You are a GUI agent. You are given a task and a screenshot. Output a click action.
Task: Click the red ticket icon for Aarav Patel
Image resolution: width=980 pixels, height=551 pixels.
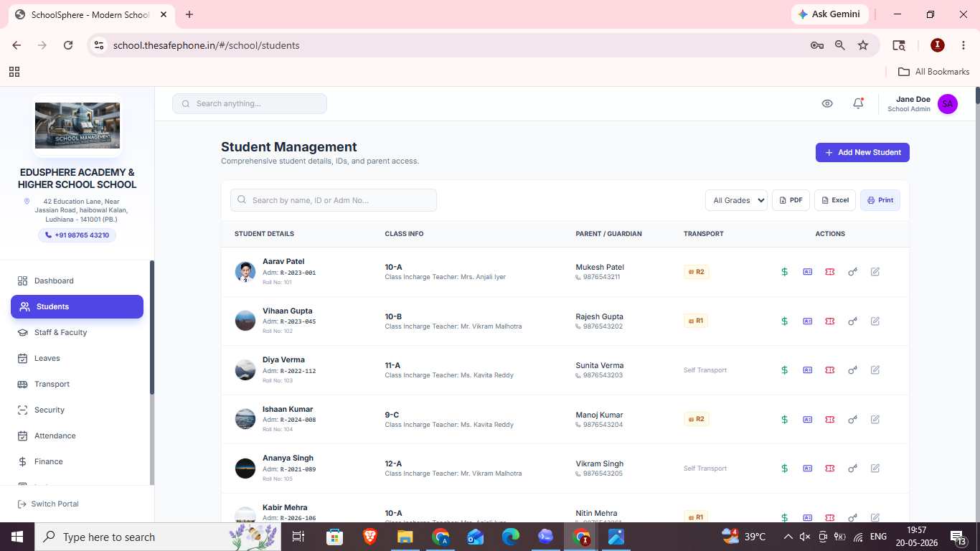(830, 272)
